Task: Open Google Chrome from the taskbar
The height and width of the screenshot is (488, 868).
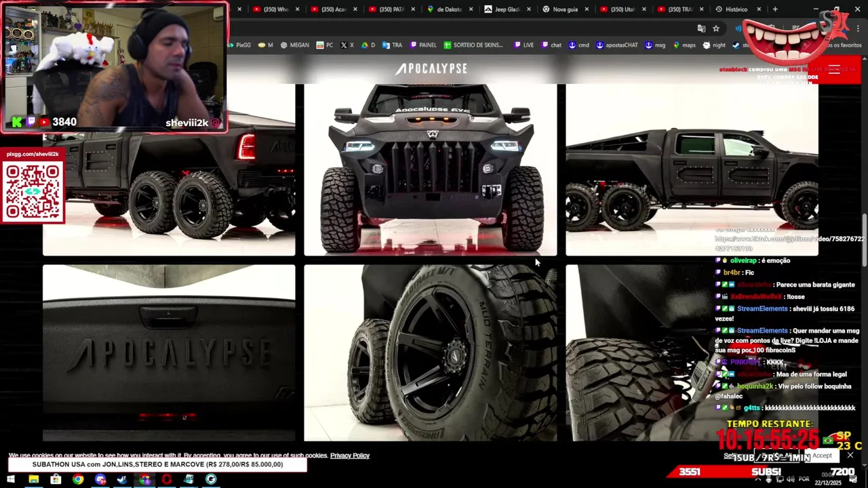Action: (78, 479)
